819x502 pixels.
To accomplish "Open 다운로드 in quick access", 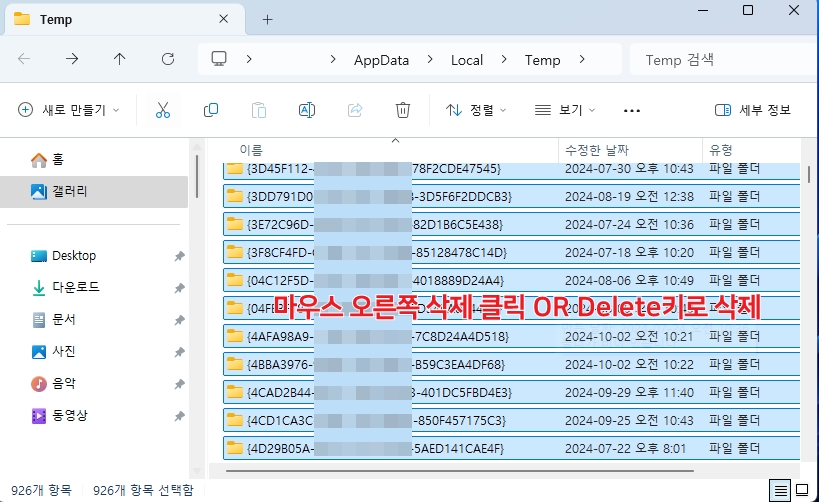I will pyautogui.click(x=65, y=287).
